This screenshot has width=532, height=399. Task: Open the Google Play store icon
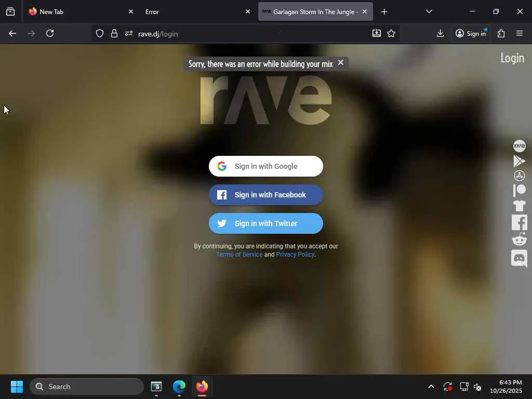click(519, 161)
